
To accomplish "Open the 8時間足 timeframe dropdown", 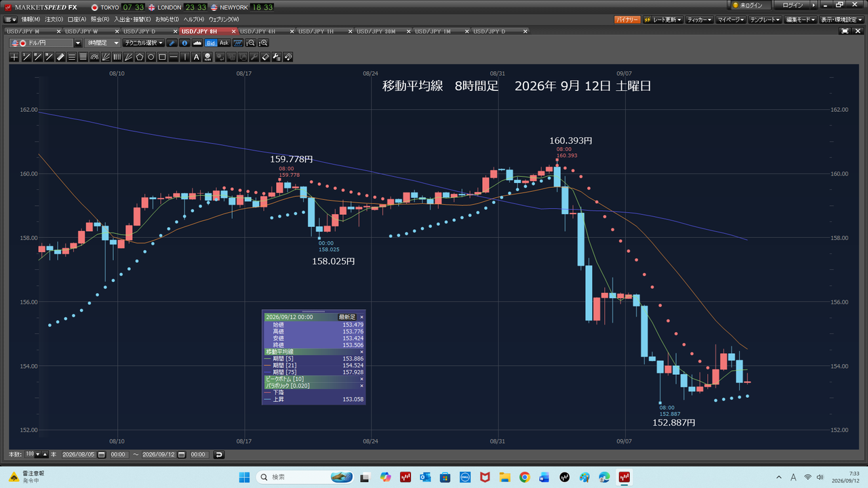I will [x=102, y=43].
